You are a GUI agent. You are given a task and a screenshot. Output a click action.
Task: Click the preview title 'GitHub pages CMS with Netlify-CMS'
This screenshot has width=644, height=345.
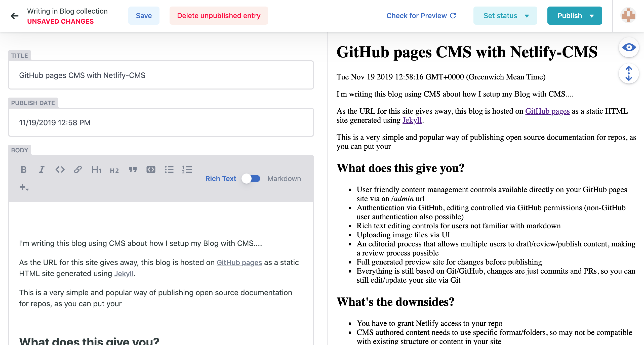tap(467, 52)
